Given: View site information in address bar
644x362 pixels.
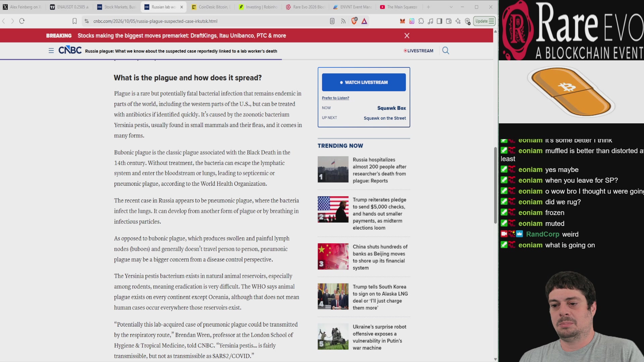Looking at the screenshot, I should coord(87,21).
